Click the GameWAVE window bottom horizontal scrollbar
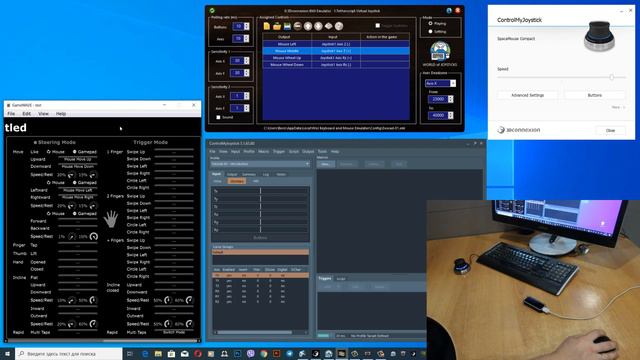The height and width of the screenshot is (360, 640). 102,340
